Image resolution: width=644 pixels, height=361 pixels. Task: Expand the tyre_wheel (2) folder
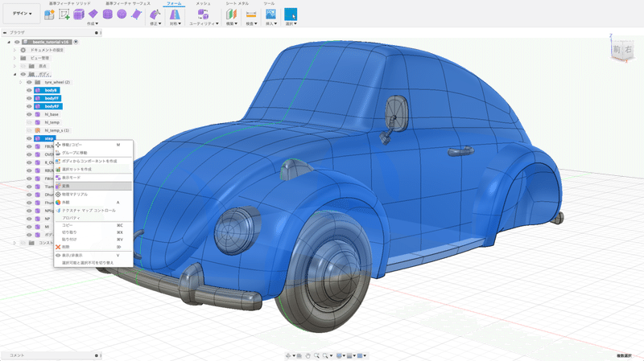(x=21, y=82)
